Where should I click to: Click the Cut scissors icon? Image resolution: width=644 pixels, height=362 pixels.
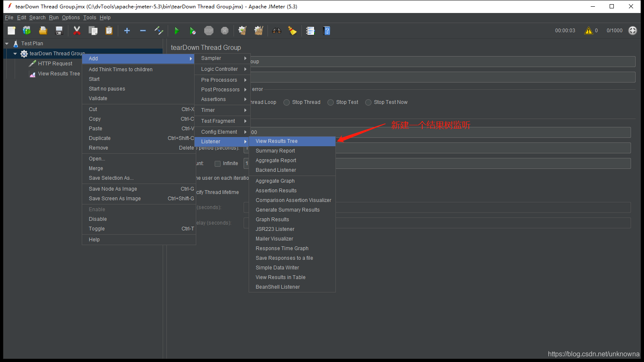(x=77, y=31)
